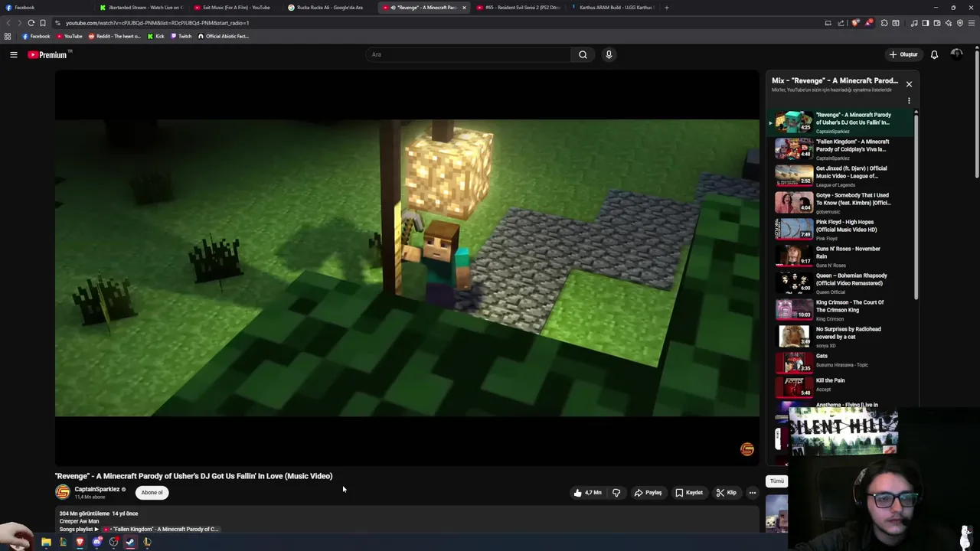Open the apps grid in bookmarks bar
Screen dimensions: 980x551
click(8, 36)
